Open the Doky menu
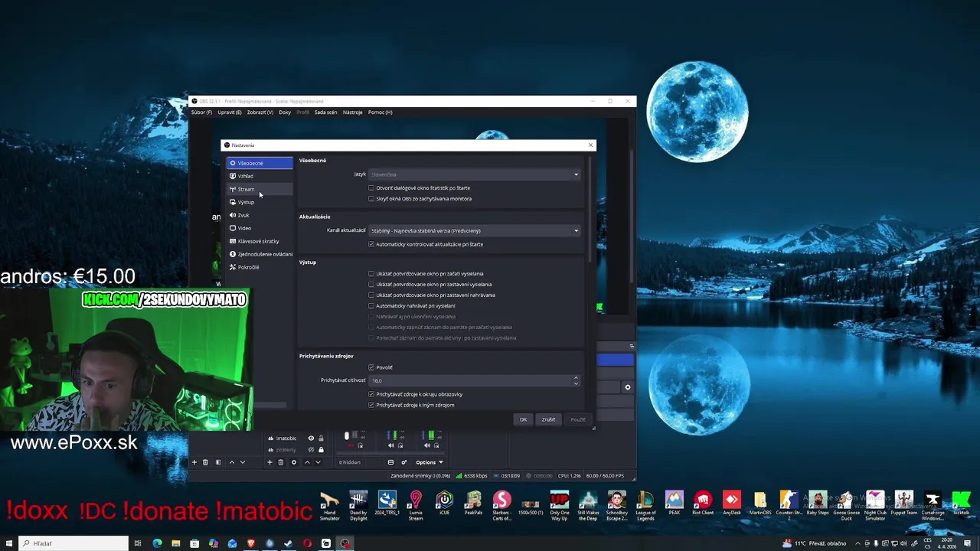The width and height of the screenshot is (980, 551). tap(285, 112)
